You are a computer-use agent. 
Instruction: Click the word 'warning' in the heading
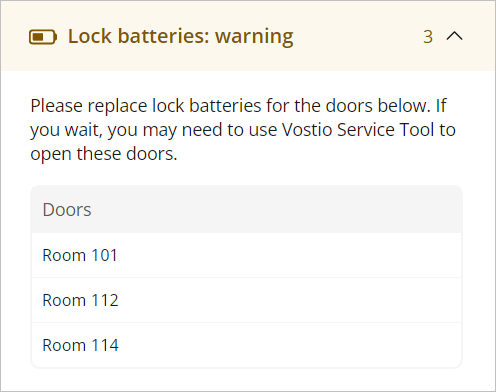click(254, 37)
